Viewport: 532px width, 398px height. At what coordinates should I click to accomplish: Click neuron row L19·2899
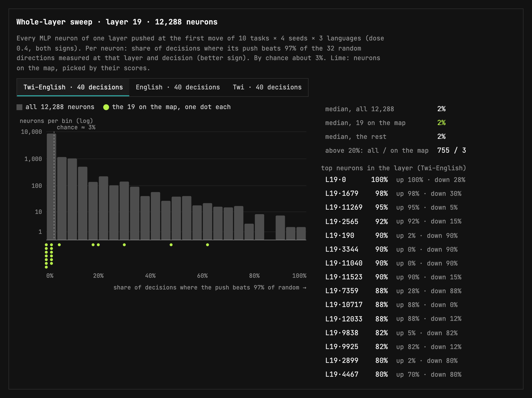395,360
